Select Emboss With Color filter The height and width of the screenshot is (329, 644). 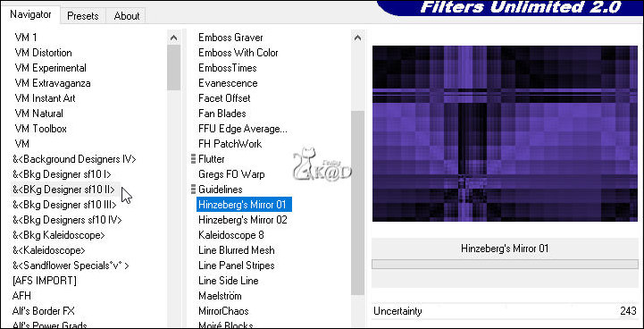tap(238, 53)
